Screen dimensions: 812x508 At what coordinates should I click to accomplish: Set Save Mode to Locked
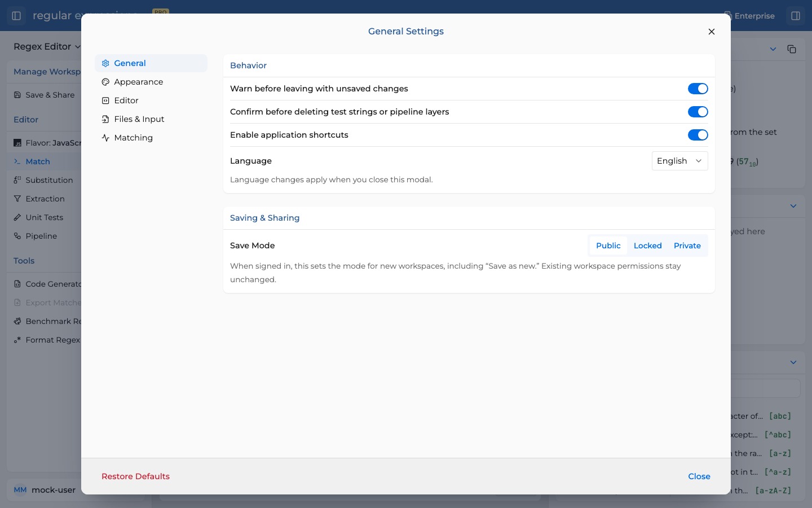[x=647, y=246]
